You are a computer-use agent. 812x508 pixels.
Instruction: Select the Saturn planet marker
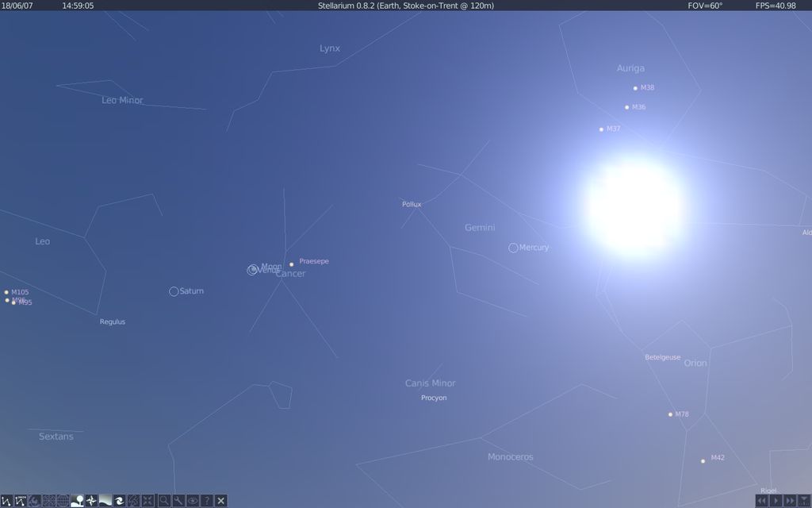(x=174, y=291)
